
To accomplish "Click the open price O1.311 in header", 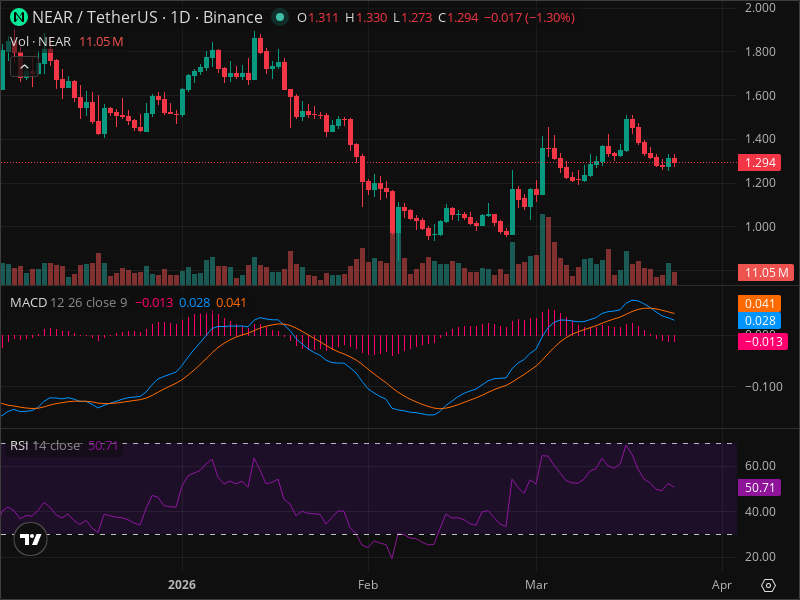I will pyautogui.click(x=317, y=18).
